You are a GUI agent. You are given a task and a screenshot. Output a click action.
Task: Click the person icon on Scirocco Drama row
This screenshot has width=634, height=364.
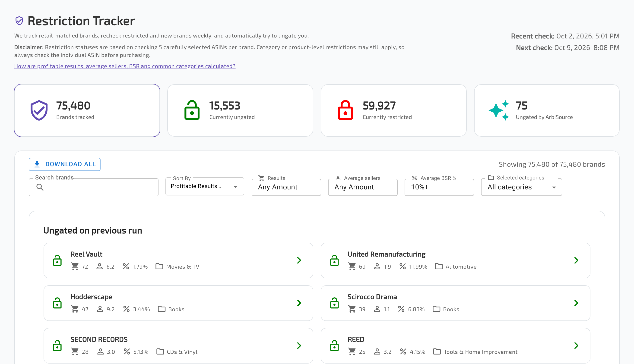point(377,309)
